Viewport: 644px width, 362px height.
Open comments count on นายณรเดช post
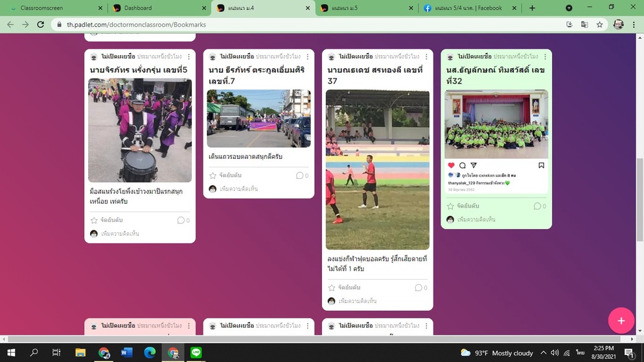click(421, 288)
